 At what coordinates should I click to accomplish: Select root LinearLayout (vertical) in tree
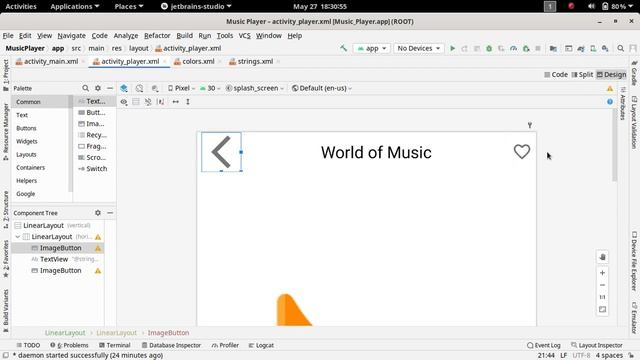tap(43, 225)
